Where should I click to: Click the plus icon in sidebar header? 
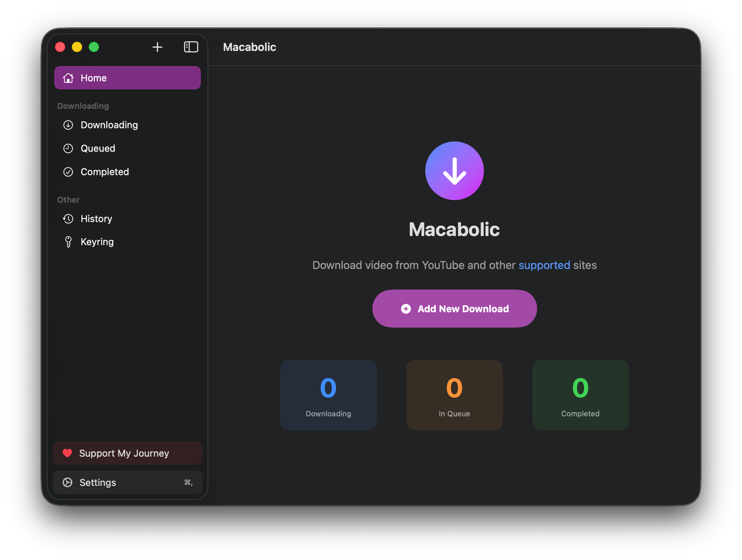(157, 47)
